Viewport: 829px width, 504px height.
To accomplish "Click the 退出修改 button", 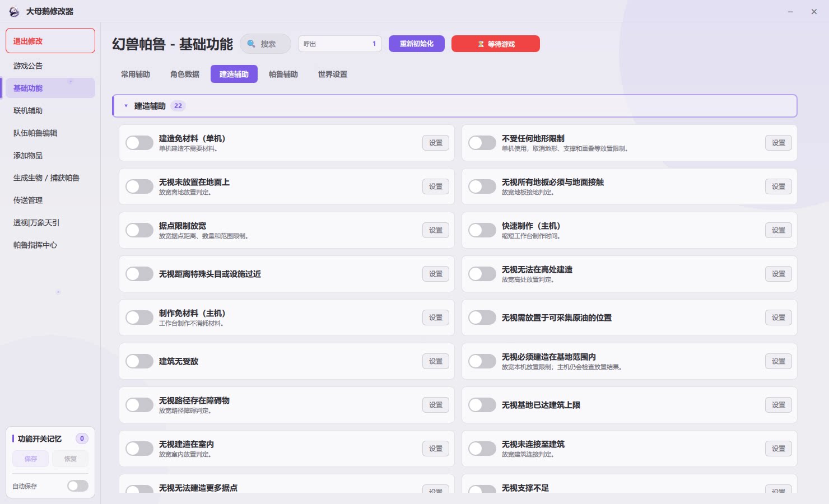I will pos(50,41).
